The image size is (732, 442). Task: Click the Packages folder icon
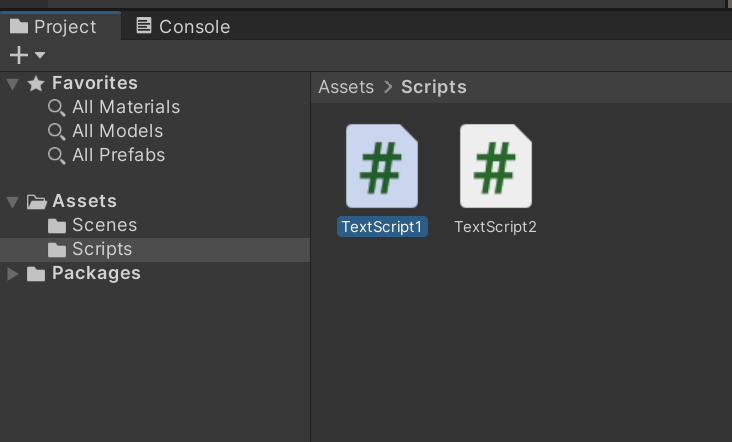(x=36, y=274)
